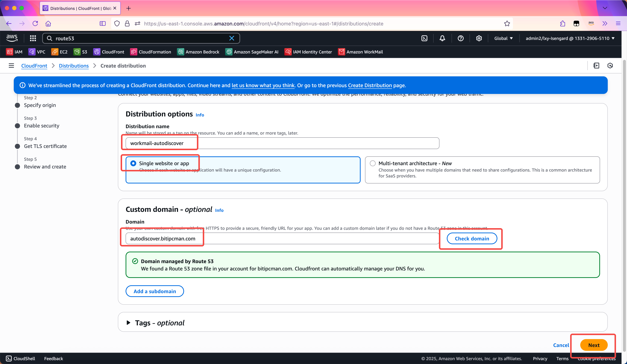Open the tools panel icon beside breadcrumbs

pyautogui.click(x=596, y=66)
